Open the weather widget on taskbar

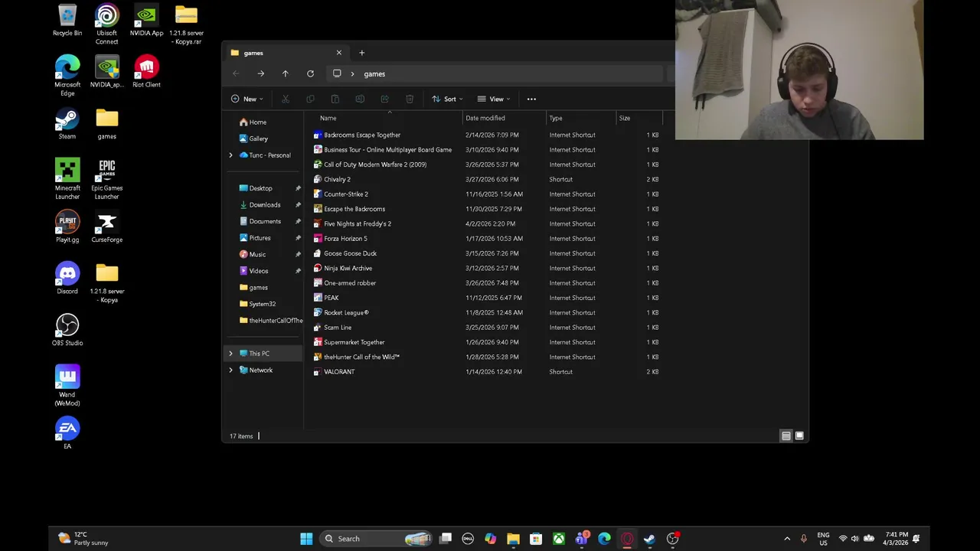pyautogui.click(x=83, y=539)
